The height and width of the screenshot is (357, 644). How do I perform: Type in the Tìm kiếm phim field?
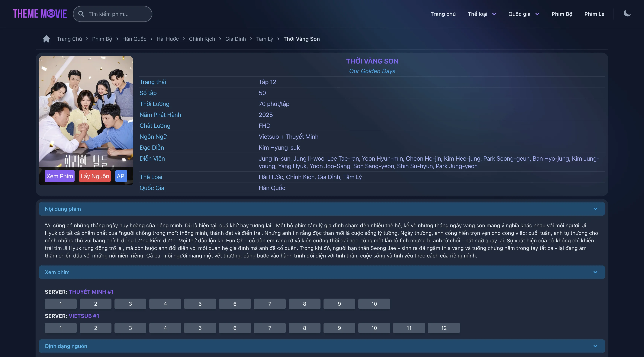click(118, 14)
